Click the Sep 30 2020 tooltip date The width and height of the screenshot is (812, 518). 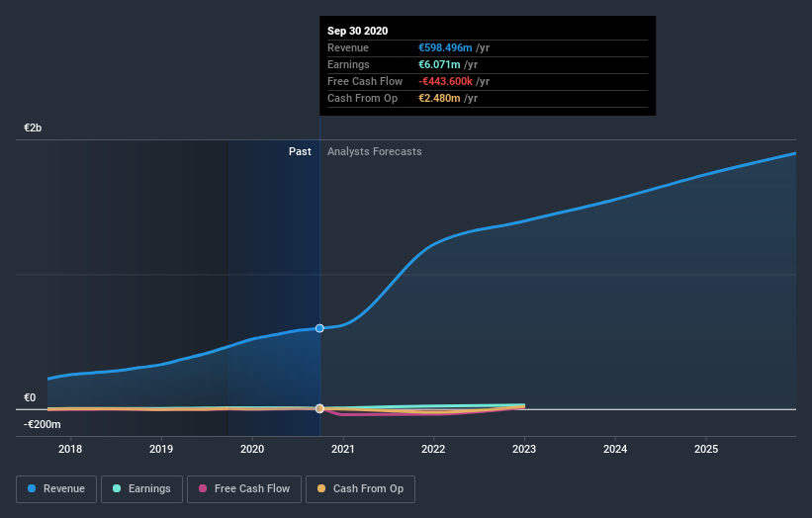pyautogui.click(x=357, y=31)
